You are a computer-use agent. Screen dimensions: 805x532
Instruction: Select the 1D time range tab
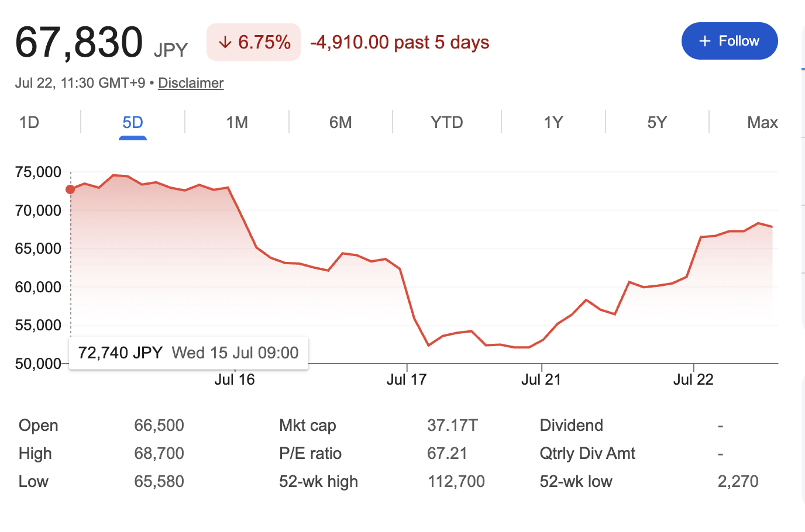[x=29, y=122]
